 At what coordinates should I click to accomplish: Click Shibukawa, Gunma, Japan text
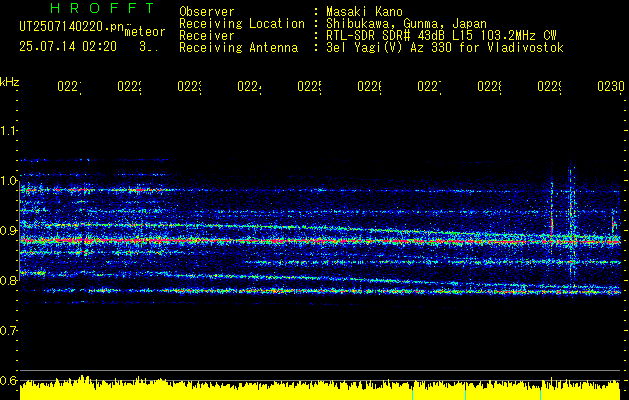pos(406,23)
